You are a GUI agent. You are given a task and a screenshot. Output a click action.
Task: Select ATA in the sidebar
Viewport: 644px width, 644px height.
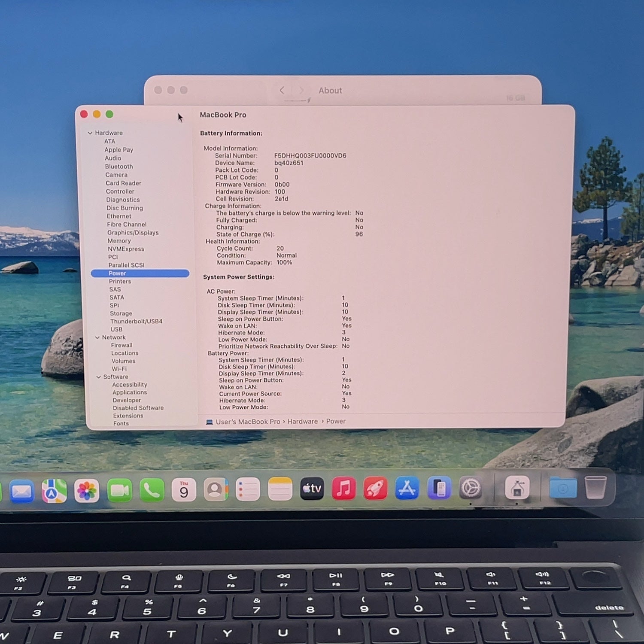tap(109, 141)
